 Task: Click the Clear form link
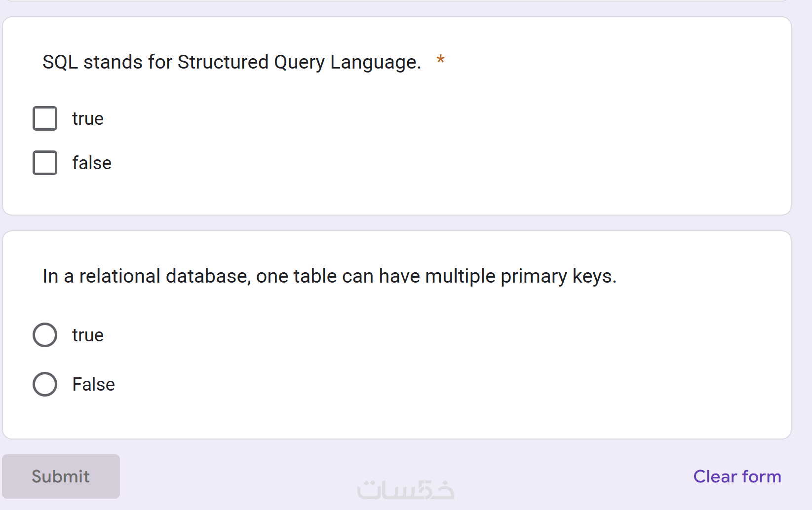click(737, 476)
